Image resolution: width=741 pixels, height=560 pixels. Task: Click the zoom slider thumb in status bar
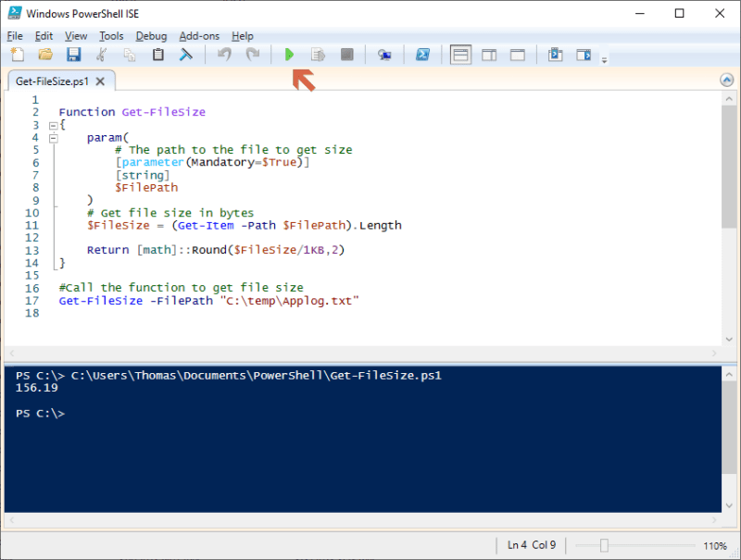tap(604, 546)
